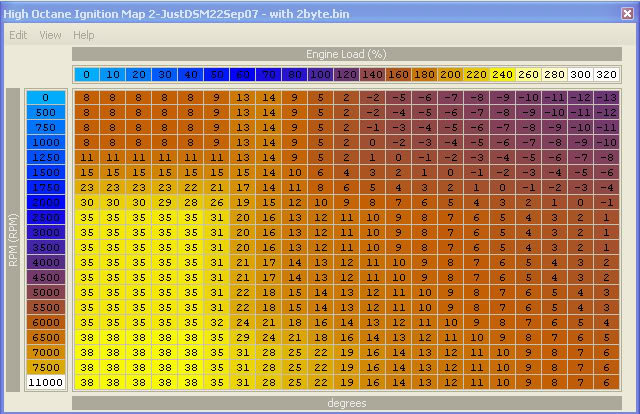
Task: Select the 2000 RPM row header
Action: tap(46, 203)
